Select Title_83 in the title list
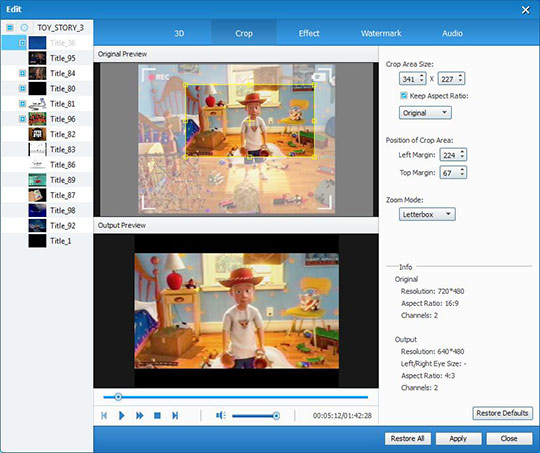The height and width of the screenshot is (453, 540). click(x=63, y=150)
